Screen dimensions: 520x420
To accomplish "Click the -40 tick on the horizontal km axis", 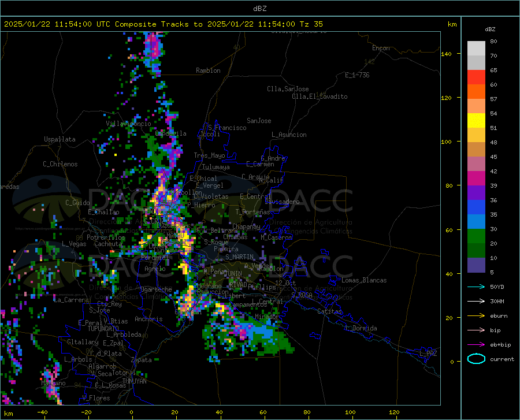I will pos(42,412).
